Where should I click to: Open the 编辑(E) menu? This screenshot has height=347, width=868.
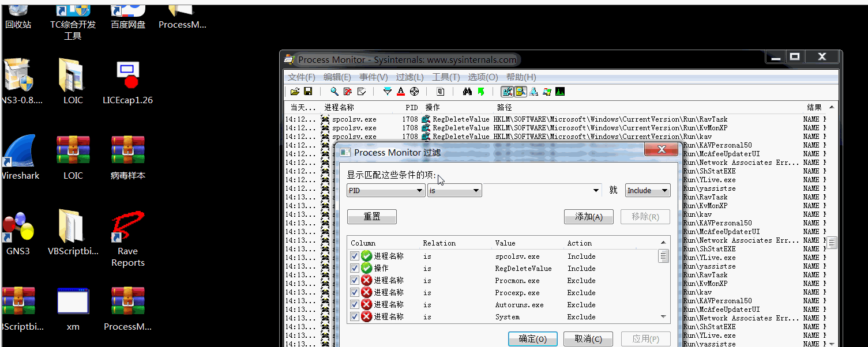pyautogui.click(x=337, y=77)
